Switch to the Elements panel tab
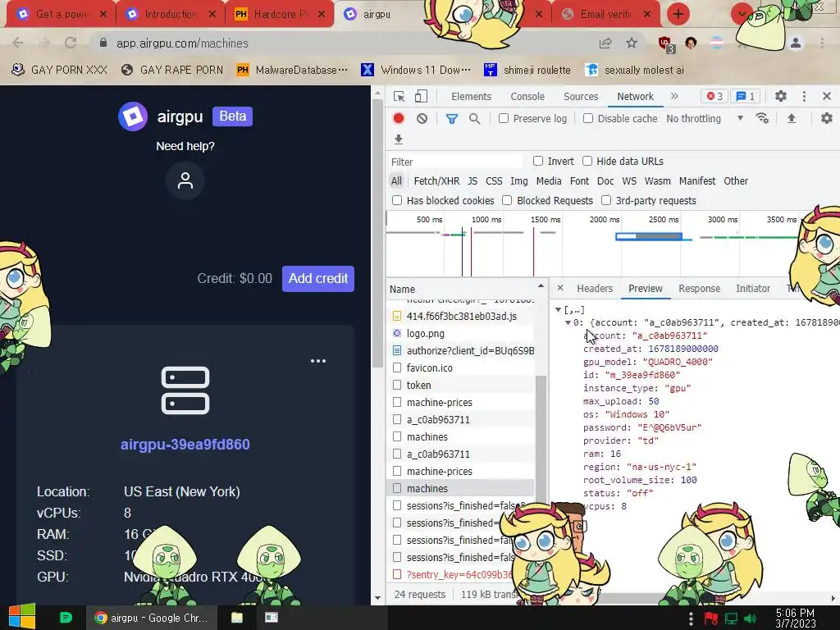The image size is (840, 630). point(471,97)
